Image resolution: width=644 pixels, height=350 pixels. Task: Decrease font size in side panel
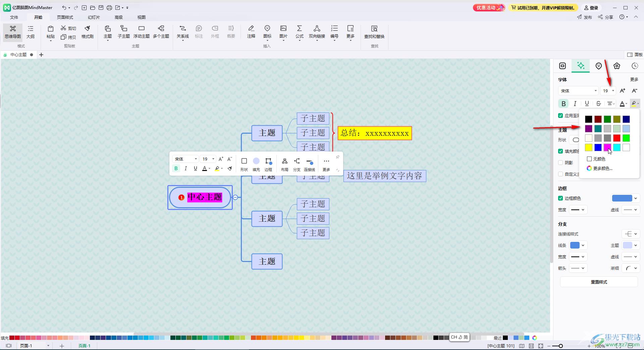coord(635,91)
